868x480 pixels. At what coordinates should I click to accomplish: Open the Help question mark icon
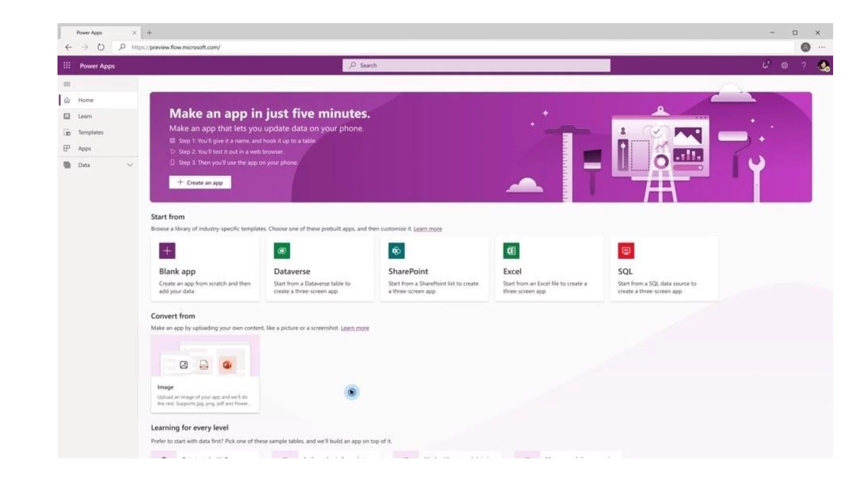coord(804,65)
